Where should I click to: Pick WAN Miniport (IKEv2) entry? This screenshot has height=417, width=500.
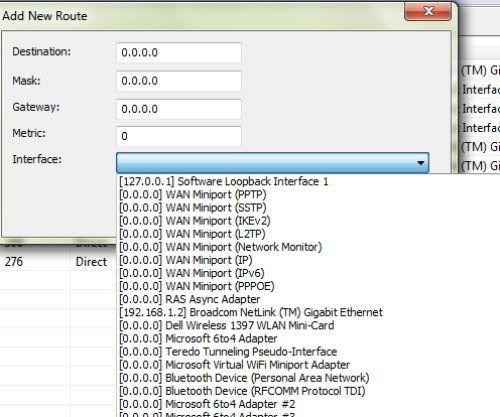(x=195, y=221)
